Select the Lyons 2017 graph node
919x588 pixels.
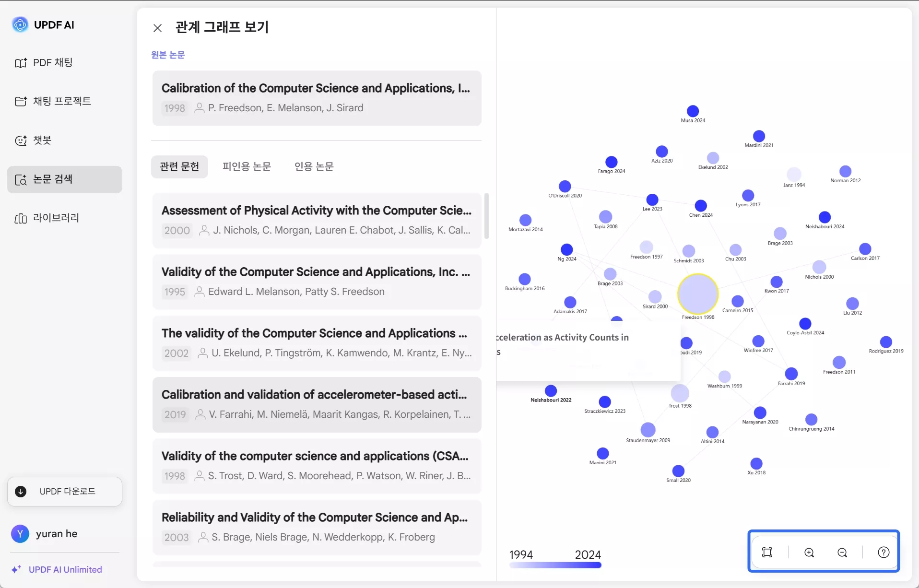pyautogui.click(x=748, y=195)
